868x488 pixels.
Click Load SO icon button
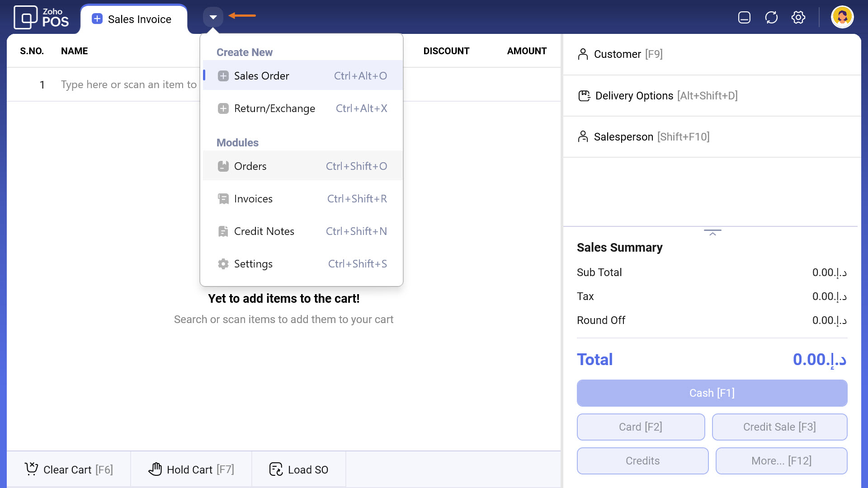point(276,469)
